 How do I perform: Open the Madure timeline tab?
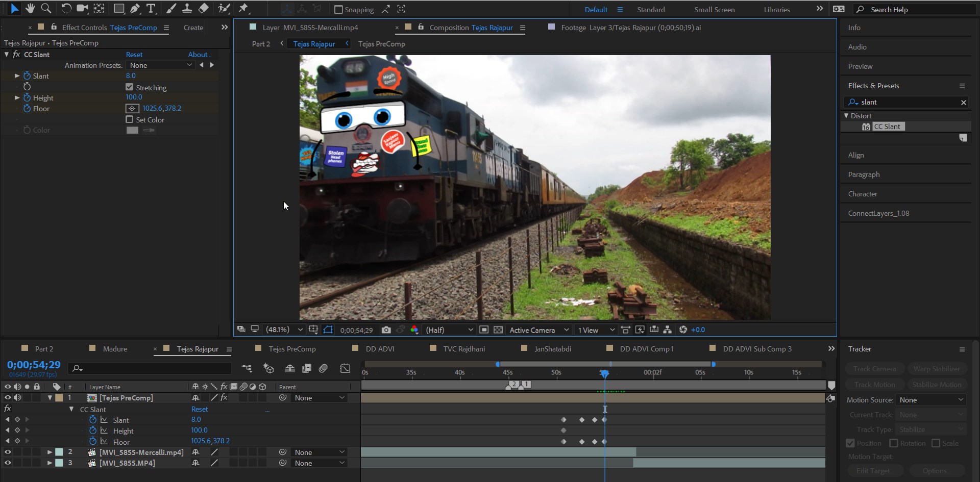(x=115, y=349)
